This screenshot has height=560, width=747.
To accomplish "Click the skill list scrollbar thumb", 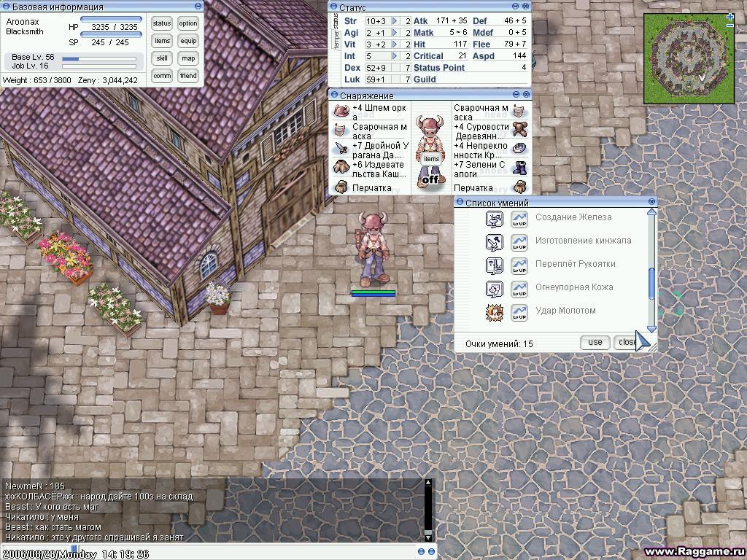I will pyautogui.click(x=651, y=284).
